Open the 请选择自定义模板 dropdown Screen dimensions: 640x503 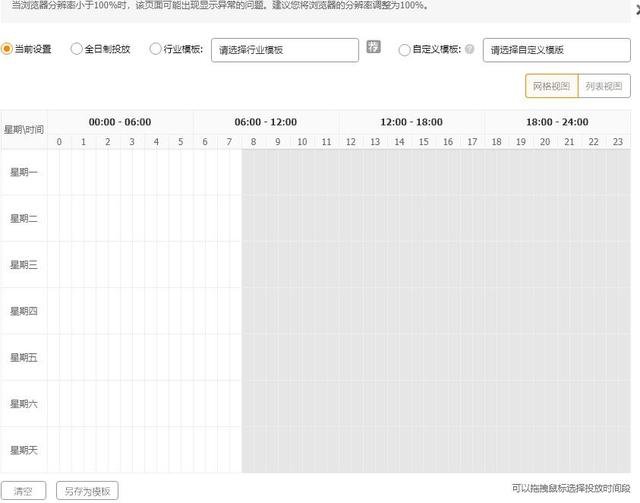click(557, 50)
